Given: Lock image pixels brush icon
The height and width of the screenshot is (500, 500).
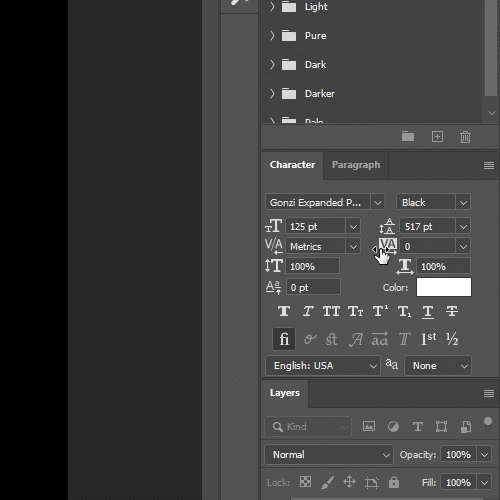Looking at the screenshot, I should click(328, 482).
